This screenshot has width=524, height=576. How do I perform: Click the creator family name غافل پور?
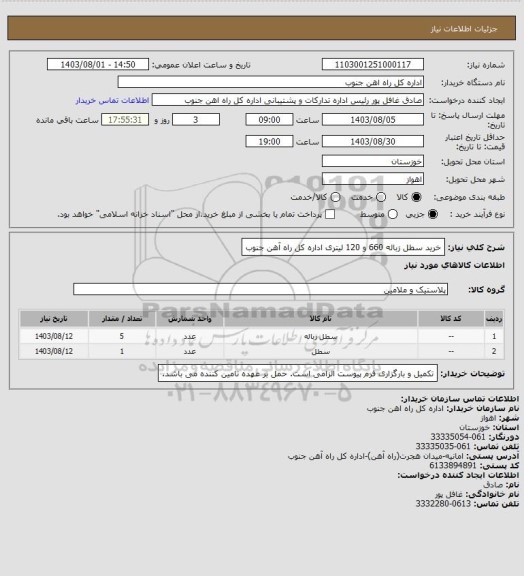(x=450, y=494)
